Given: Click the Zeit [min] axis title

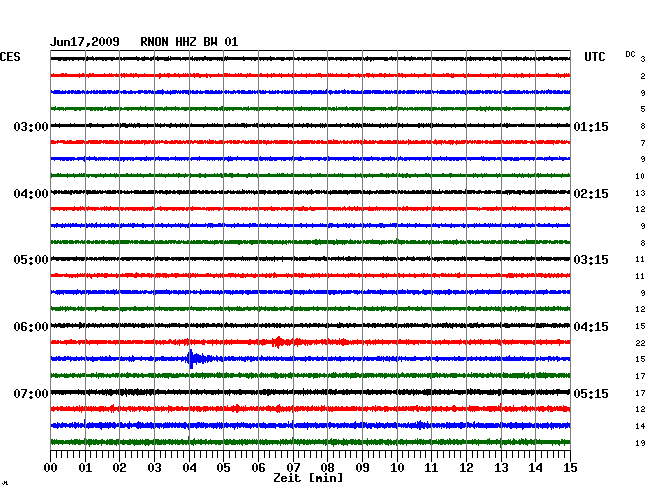Looking at the screenshot, I should (x=308, y=478).
